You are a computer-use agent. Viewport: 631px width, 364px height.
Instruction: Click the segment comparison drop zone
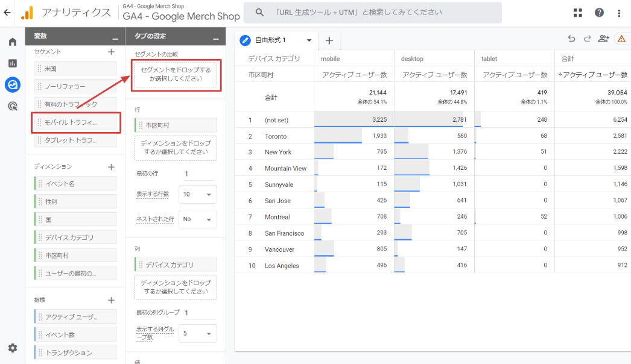point(176,74)
